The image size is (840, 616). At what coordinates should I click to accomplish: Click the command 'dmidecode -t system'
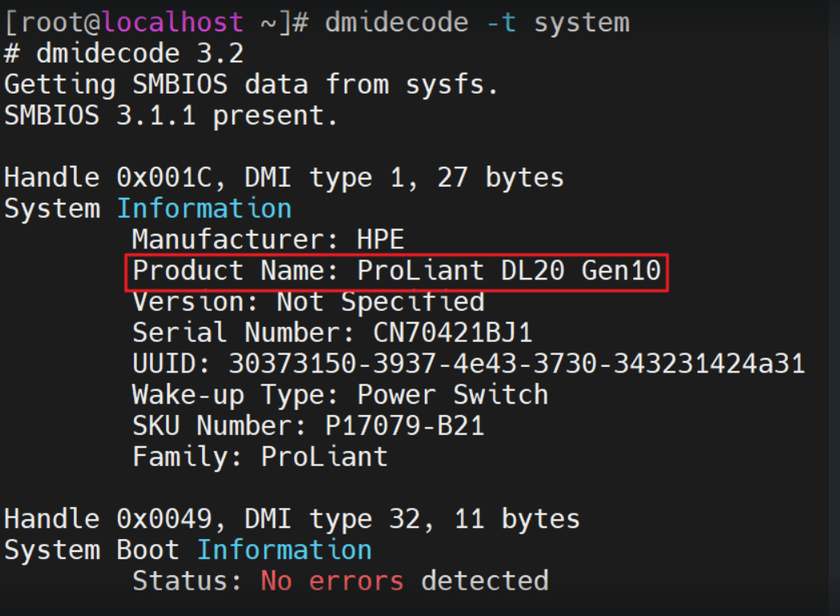478,22
